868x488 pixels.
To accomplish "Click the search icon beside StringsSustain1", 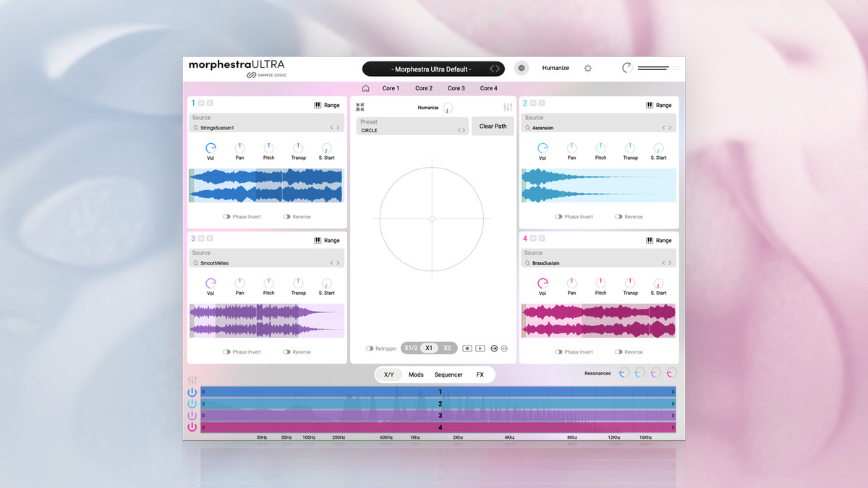I will tap(195, 128).
